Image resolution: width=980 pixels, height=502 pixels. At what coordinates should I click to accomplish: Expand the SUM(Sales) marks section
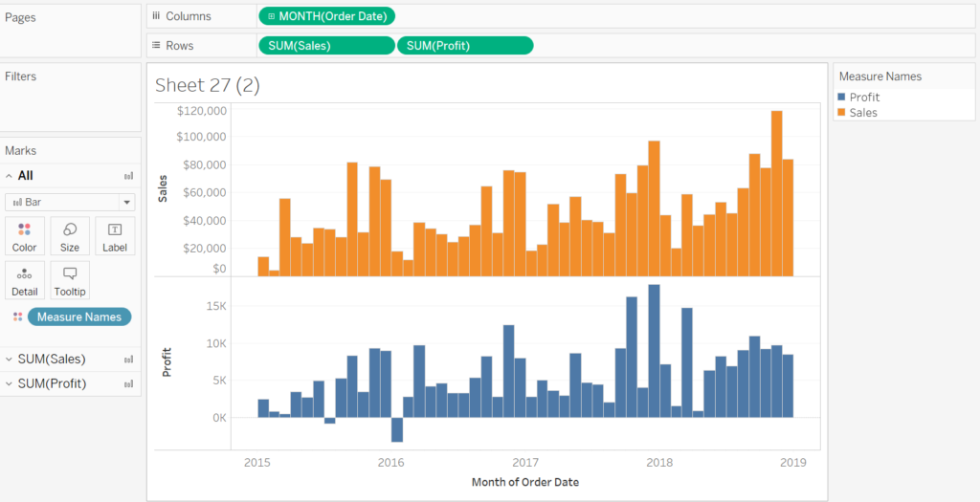tap(10, 360)
